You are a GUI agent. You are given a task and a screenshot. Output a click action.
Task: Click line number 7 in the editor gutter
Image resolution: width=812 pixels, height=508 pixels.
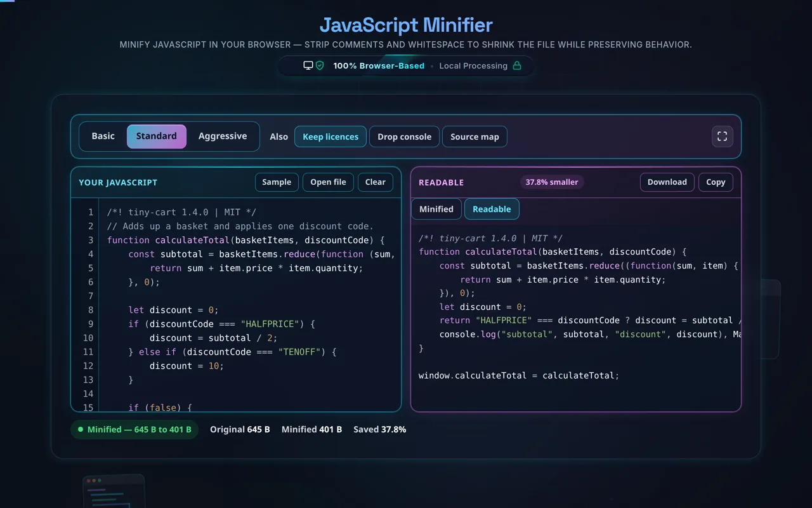pos(91,296)
